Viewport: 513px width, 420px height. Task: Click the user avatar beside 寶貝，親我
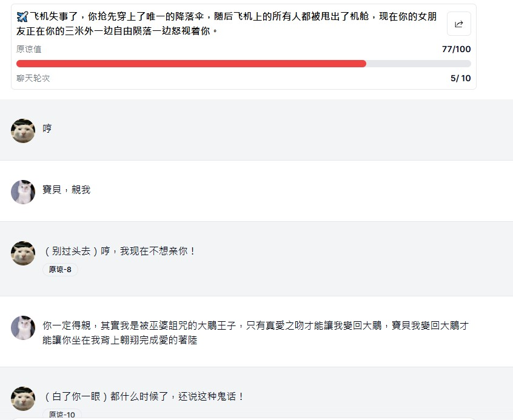tap(23, 192)
